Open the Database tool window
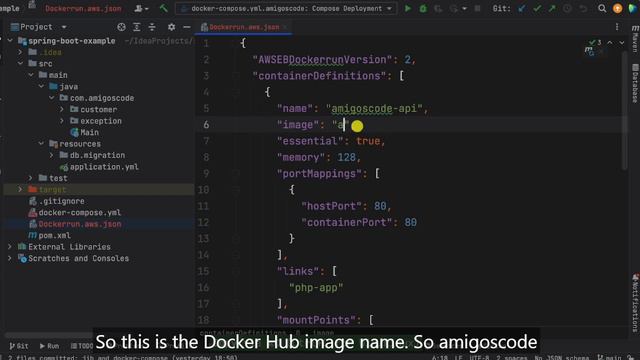 [635, 83]
